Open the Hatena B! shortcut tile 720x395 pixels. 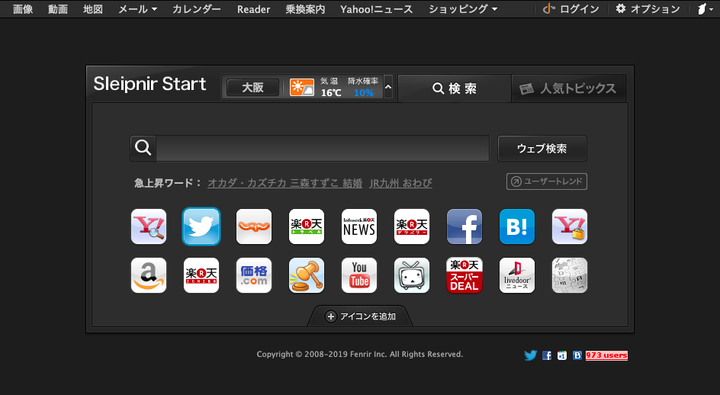coord(517,226)
